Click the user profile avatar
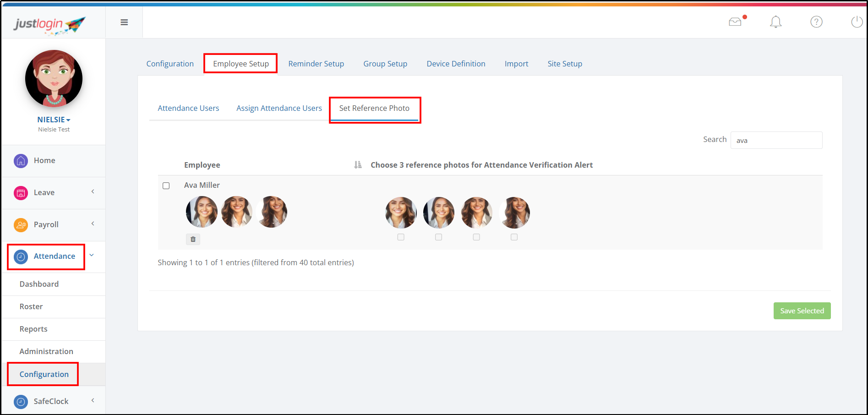This screenshot has height=415, width=868. (54, 79)
